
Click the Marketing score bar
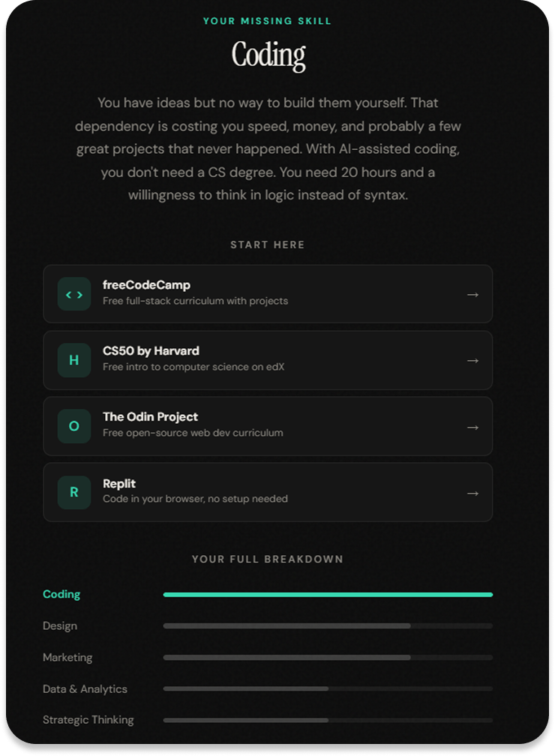[328, 657]
